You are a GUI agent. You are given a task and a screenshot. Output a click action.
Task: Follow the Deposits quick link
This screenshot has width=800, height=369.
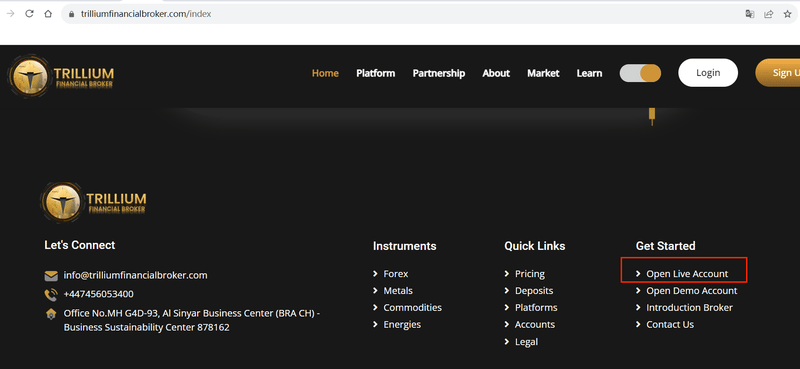[x=534, y=291]
